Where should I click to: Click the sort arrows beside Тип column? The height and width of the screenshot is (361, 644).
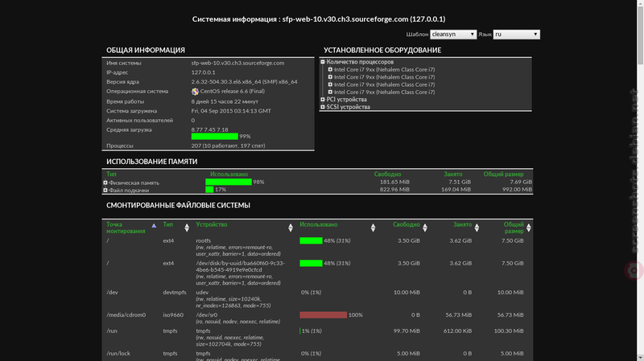187,228
